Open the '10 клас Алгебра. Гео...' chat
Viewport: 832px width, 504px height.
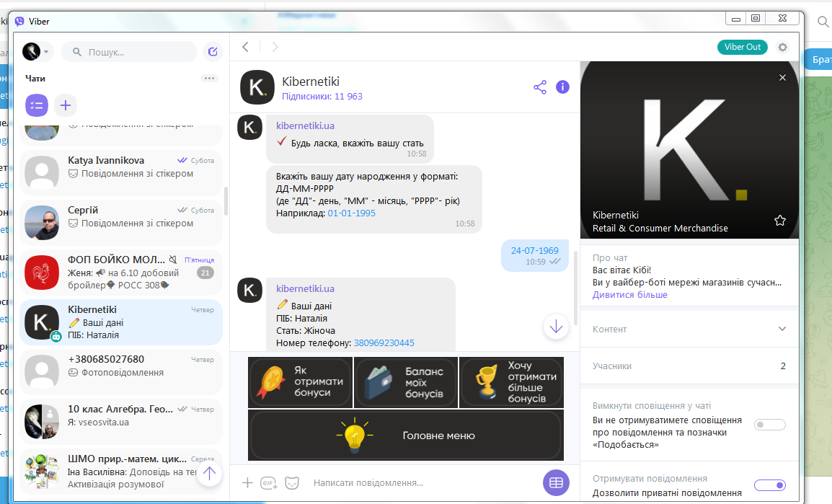(x=121, y=421)
